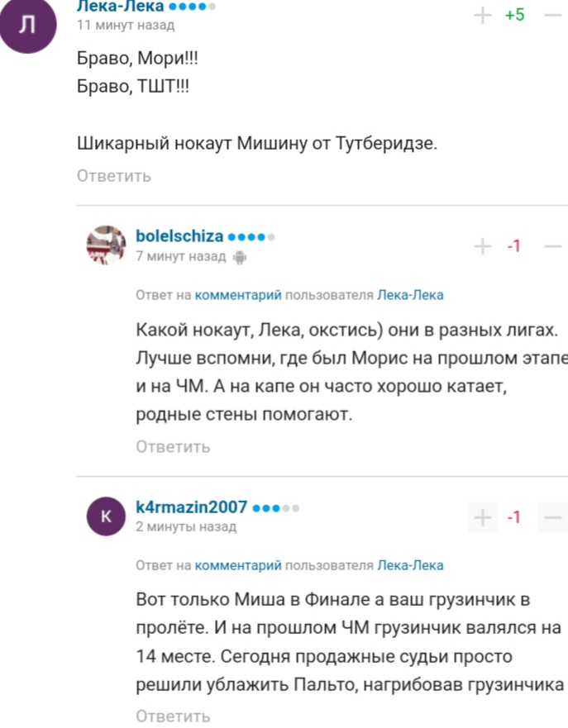
Task: Open k4rmazin2007's purple K avatar
Action: click(x=107, y=516)
